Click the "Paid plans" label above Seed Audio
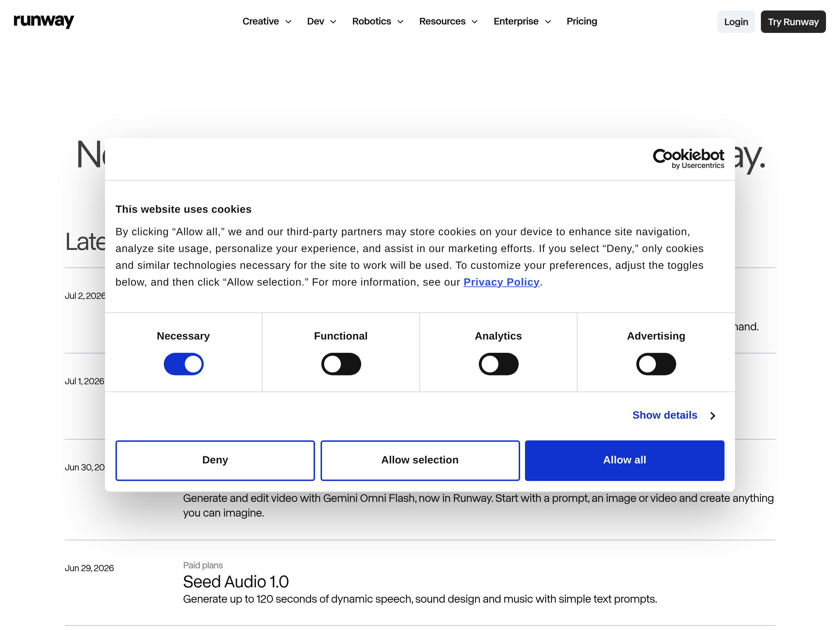 pyautogui.click(x=203, y=565)
